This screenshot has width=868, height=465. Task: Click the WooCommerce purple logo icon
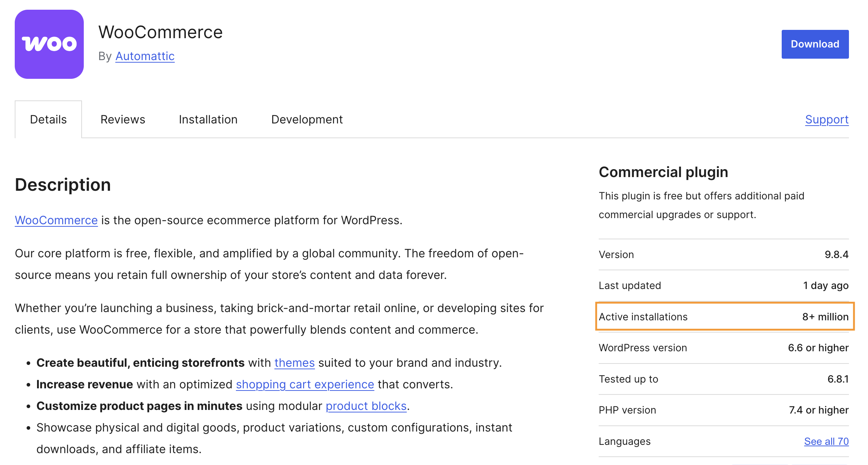pyautogui.click(x=49, y=44)
